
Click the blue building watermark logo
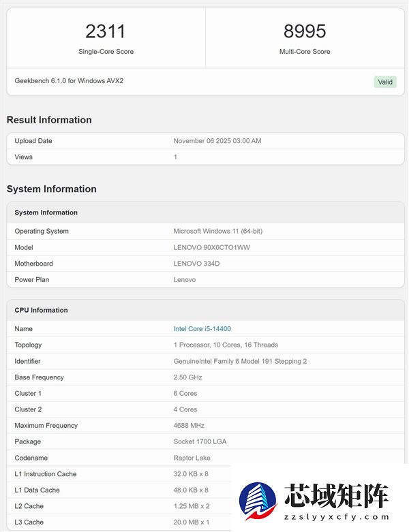[x=258, y=501]
